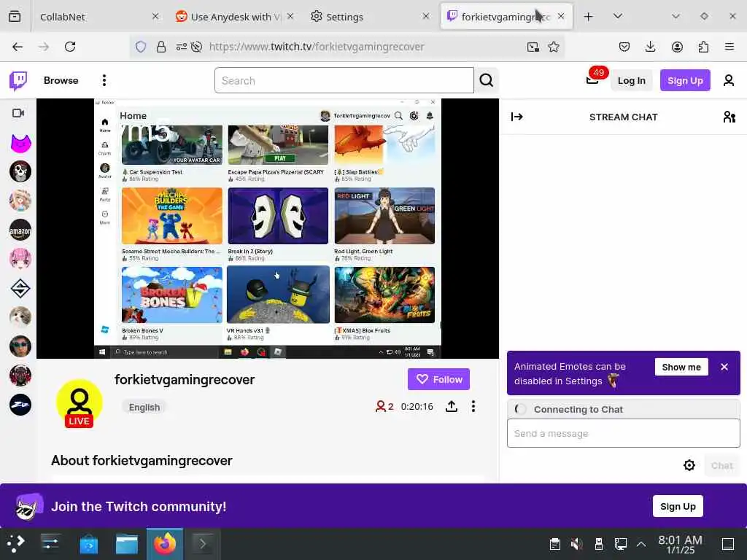Toggle picture-in-picture icon in address bar

(x=533, y=47)
